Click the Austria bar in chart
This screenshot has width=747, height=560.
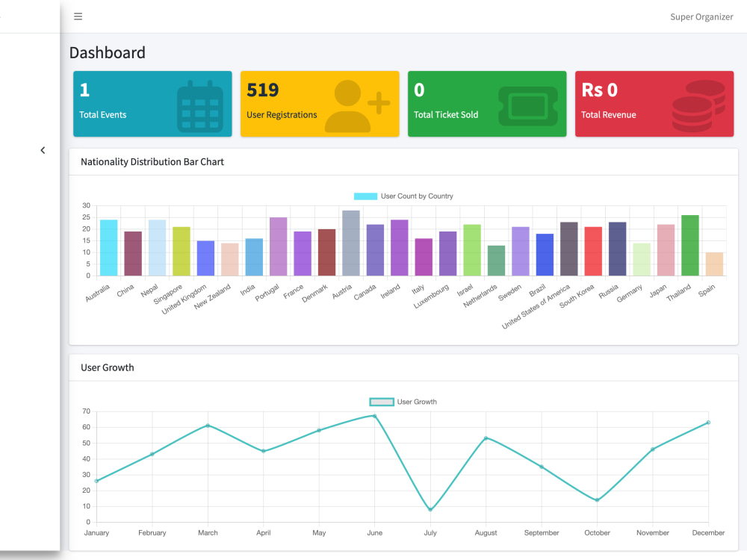[351, 243]
